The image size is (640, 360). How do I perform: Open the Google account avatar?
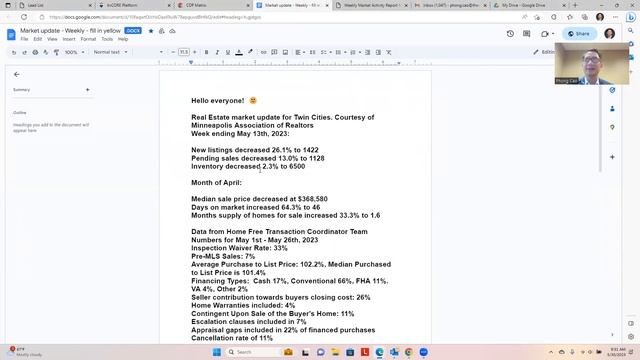pyautogui.click(x=609, y=34)
